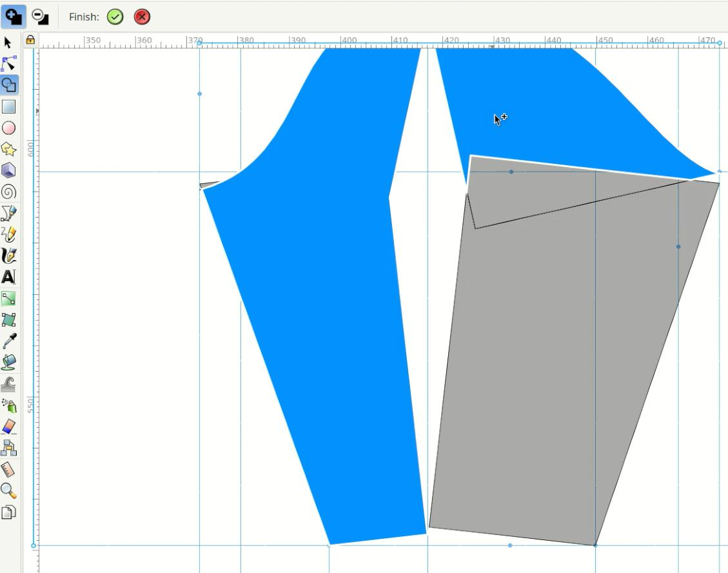Image resolution: width=728 pixels, height=573 pixels.
Task: Select the Pencil freehand tool
Action: pyautogui.click(x=9, y=234)
